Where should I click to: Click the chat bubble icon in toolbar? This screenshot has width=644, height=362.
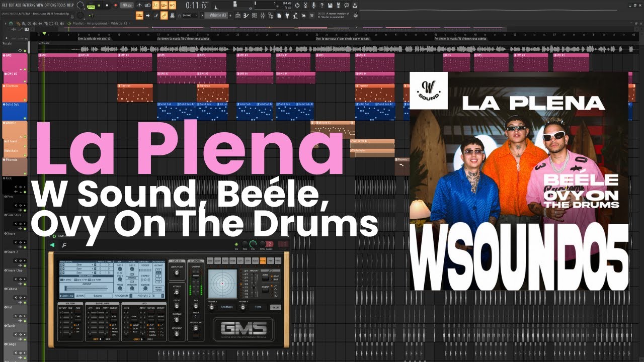(347, 5)
